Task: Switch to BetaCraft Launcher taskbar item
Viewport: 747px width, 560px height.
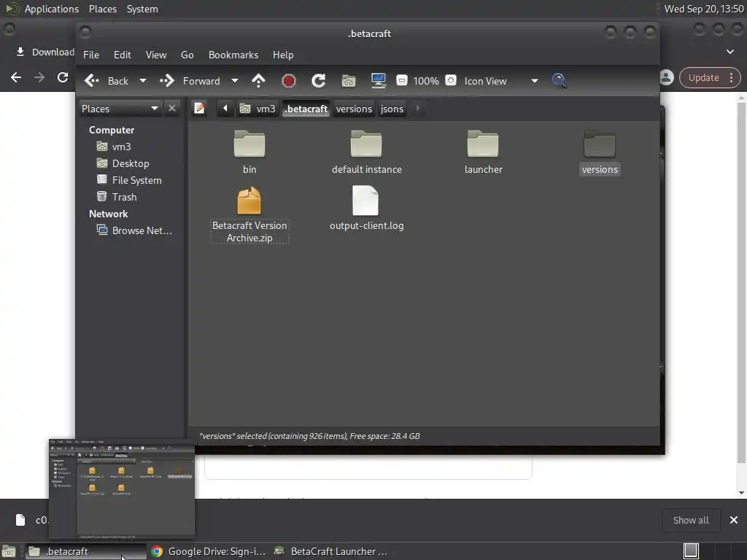Action: pos(332,551)
